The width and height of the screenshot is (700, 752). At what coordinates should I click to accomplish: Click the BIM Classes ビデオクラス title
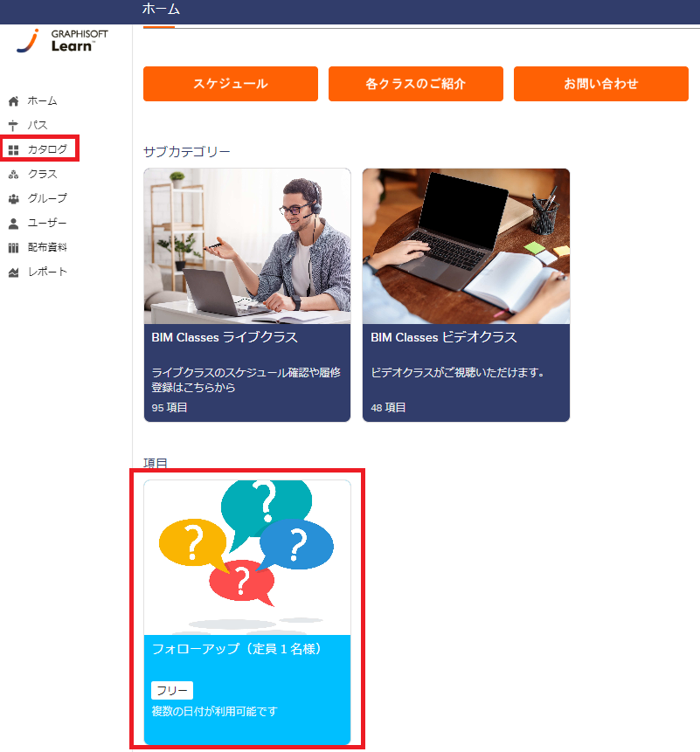pyautogui.click(x=444, y=338)
